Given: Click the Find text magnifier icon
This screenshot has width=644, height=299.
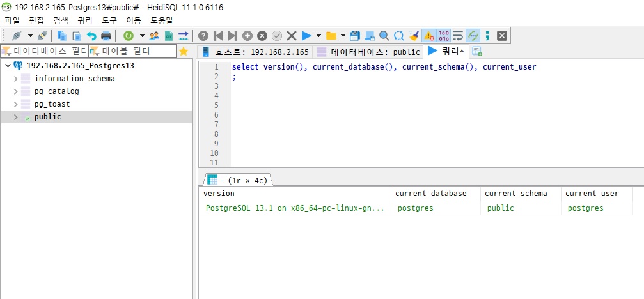Looking at the screenshot, I should (x=384, y=36).
